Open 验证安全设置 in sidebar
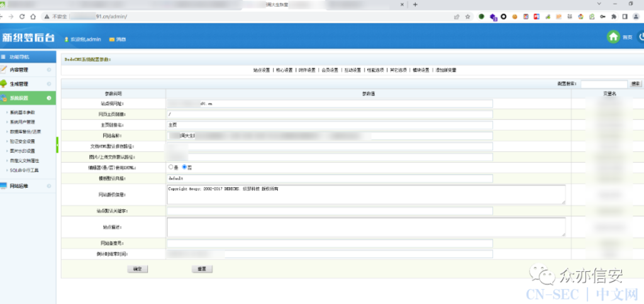The width and height of the screenshot is (644, 304). (x=23, y=141)
